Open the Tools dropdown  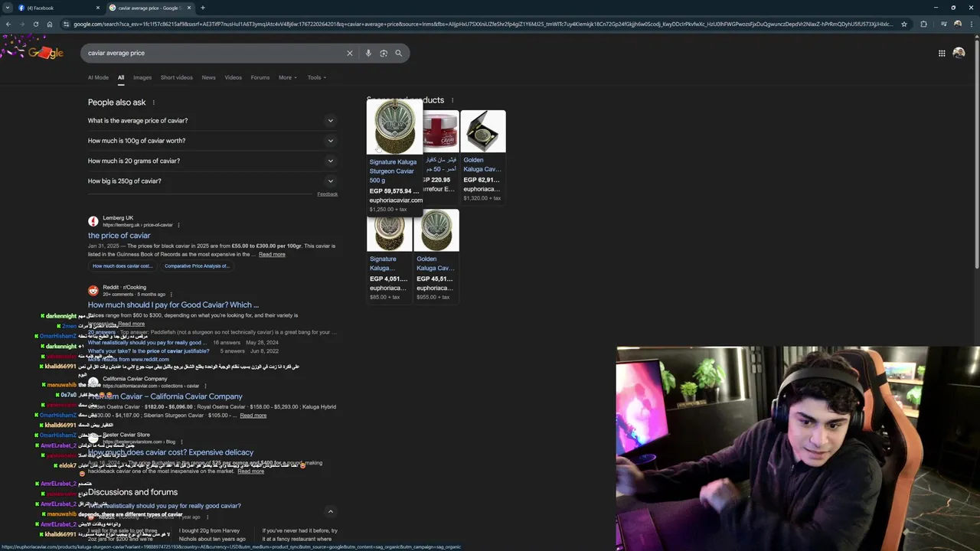coord(316,77)
